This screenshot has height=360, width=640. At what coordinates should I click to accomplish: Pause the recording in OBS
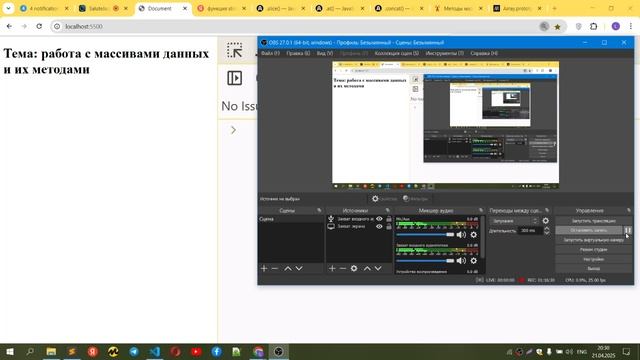coord(628,230)
